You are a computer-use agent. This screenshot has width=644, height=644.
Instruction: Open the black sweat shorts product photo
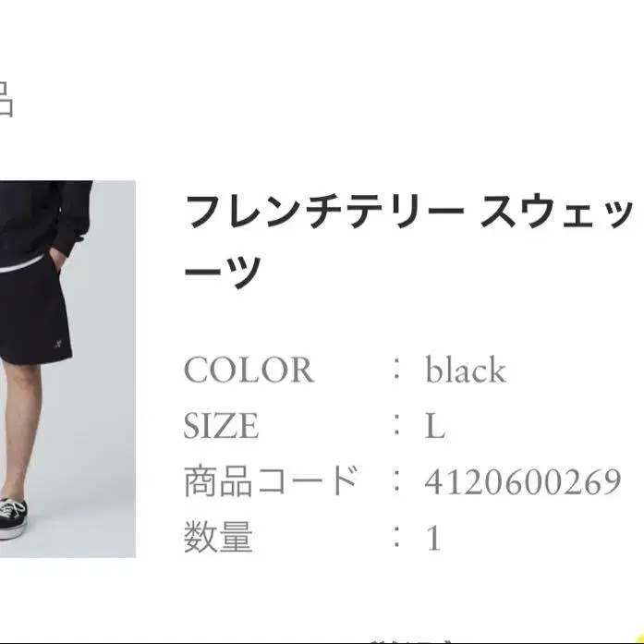pos(67,369)
